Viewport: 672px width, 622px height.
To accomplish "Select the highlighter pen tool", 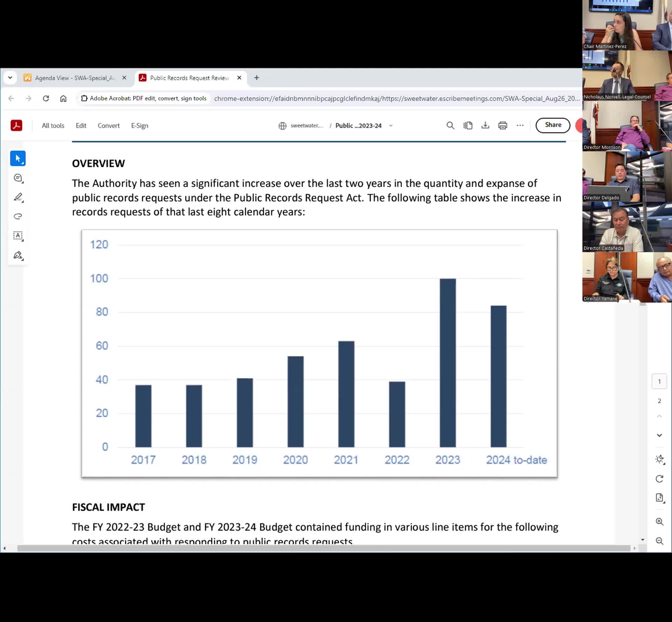I will click(x=18, y=197).
